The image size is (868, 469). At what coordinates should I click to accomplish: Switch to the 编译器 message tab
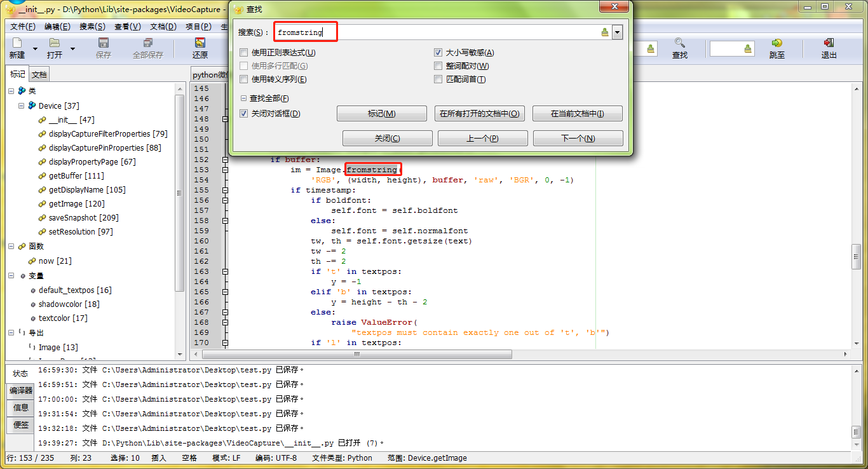click(20, 390)
